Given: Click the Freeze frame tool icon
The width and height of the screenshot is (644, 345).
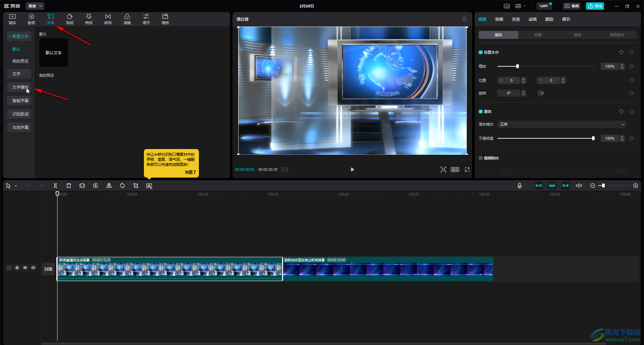Looking at the screenshot, I should pyautogui.click(x=82, y=186).
